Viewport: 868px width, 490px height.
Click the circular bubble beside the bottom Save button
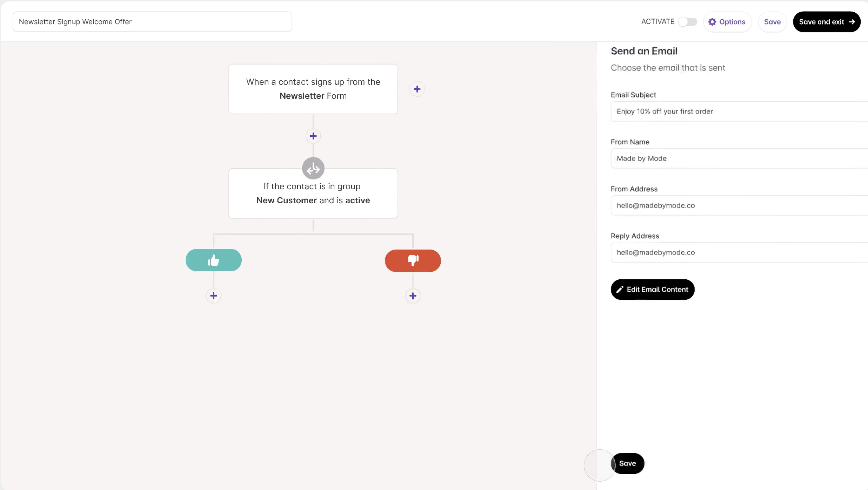(599, 465)
